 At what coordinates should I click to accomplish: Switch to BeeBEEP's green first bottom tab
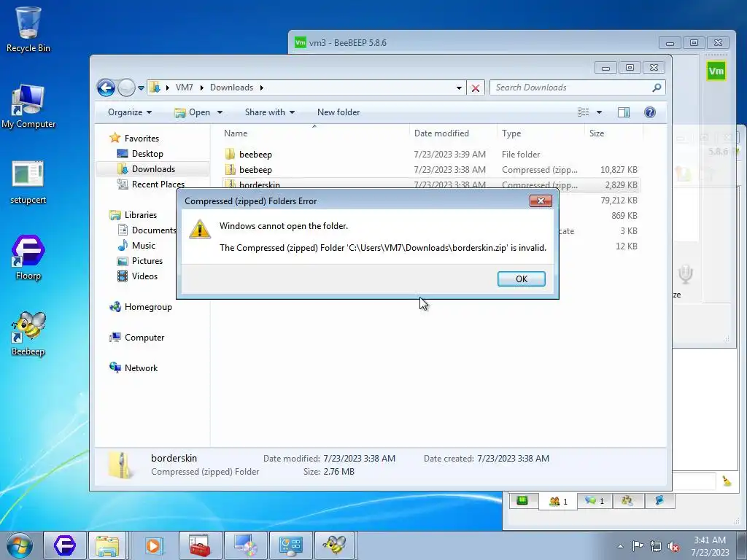click(522, 500)
